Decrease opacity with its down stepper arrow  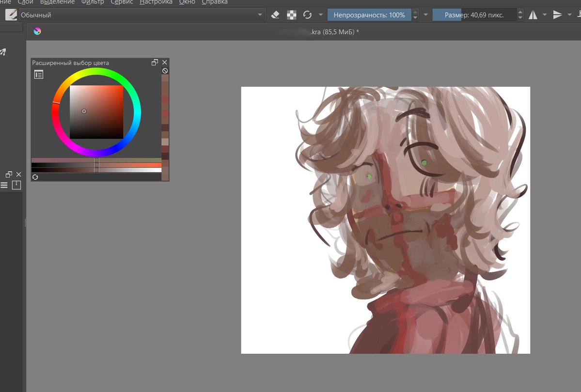pos(415,18)
